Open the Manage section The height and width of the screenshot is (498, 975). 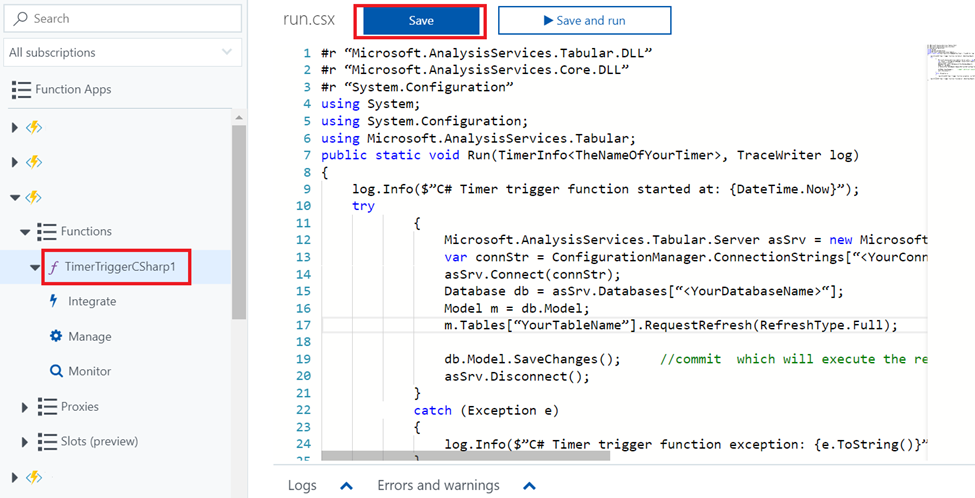pos(90,336)
